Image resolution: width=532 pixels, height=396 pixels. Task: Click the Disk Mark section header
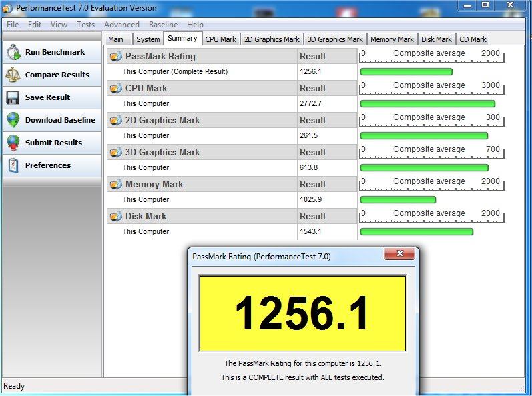click(232, 216)
